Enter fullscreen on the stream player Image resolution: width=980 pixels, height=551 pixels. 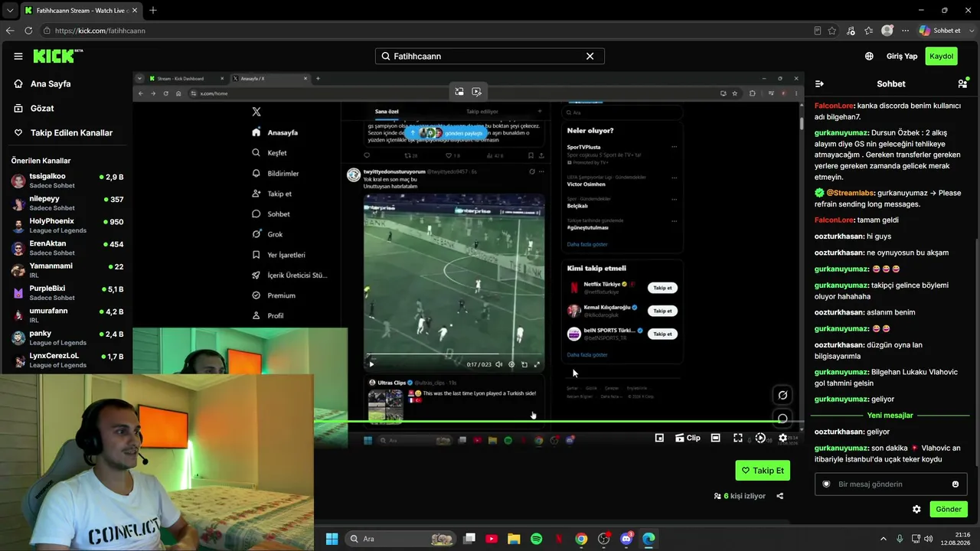click(738, 438)
